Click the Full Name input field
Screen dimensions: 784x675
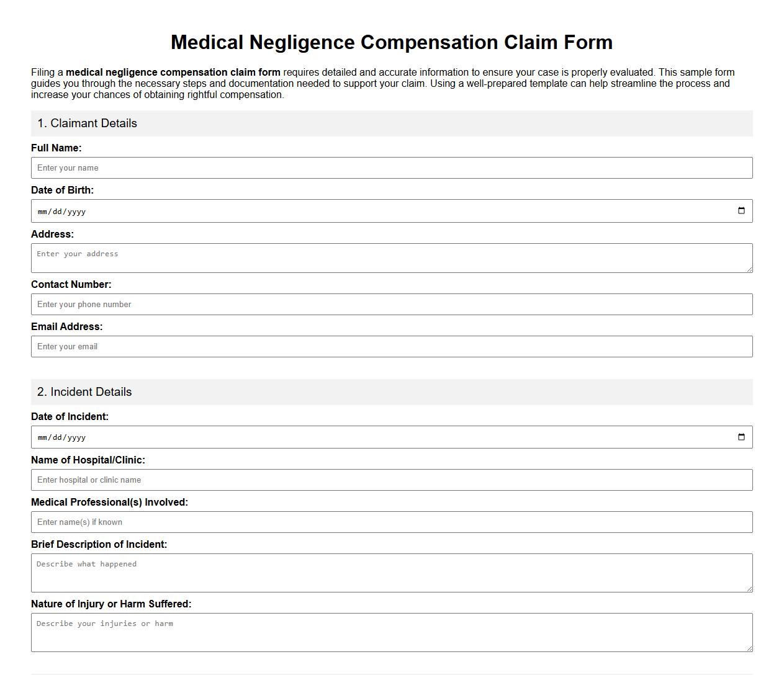pyautogui.click(x=391, y=168)
